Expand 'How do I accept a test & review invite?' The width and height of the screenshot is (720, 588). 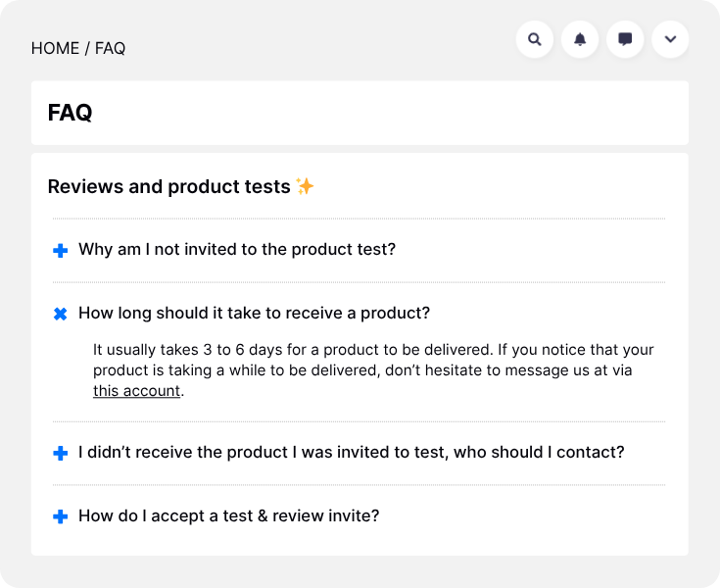228,515
